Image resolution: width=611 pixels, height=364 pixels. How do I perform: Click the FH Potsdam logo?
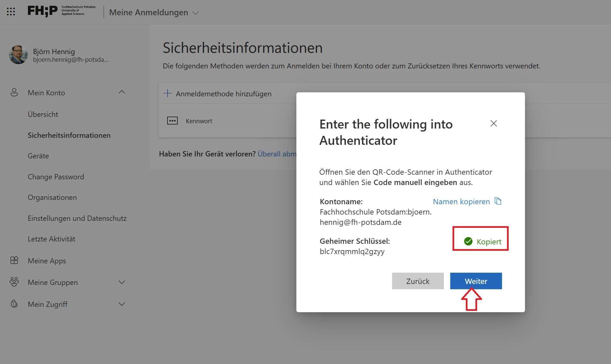[x=61, y=11]
